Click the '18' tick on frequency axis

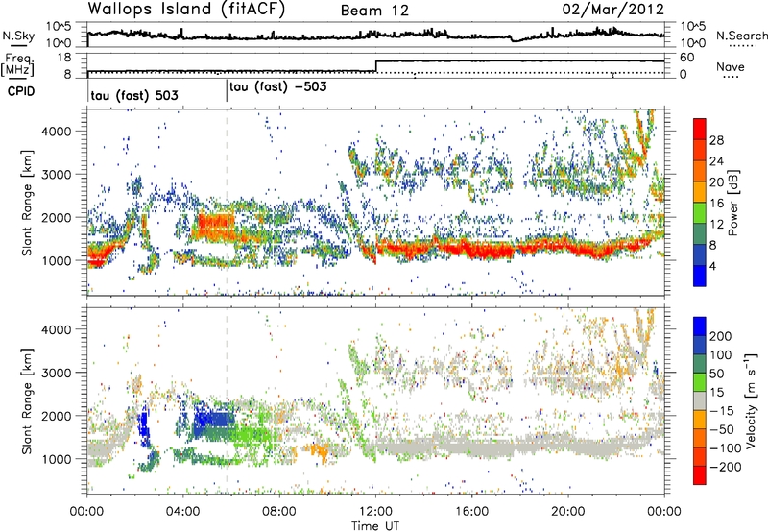(64, 58)
